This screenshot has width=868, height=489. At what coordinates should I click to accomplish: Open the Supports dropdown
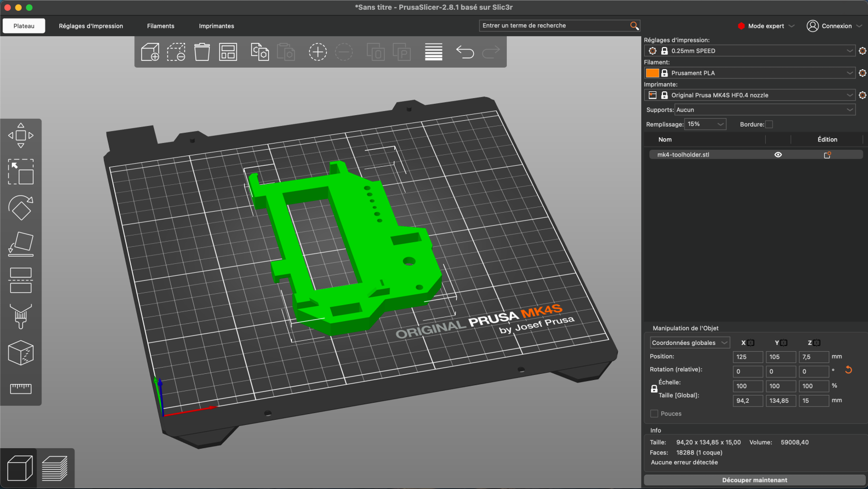point(765,109)
